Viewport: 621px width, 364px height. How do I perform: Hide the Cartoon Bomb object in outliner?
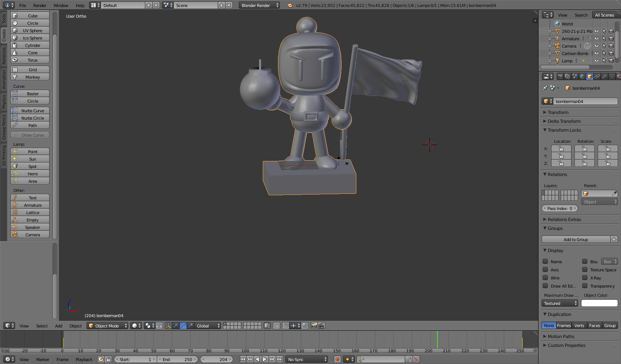tap(596, 54)
